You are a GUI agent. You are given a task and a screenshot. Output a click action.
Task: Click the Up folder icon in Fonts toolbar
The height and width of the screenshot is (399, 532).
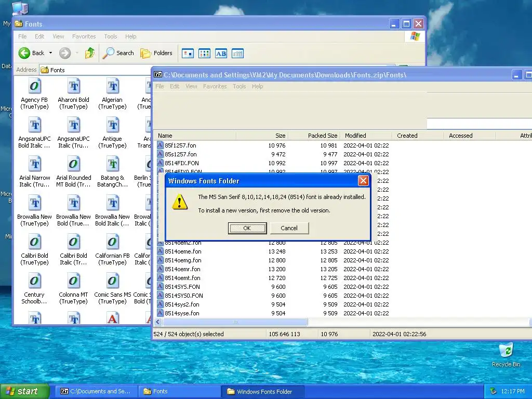click(89, 53)
